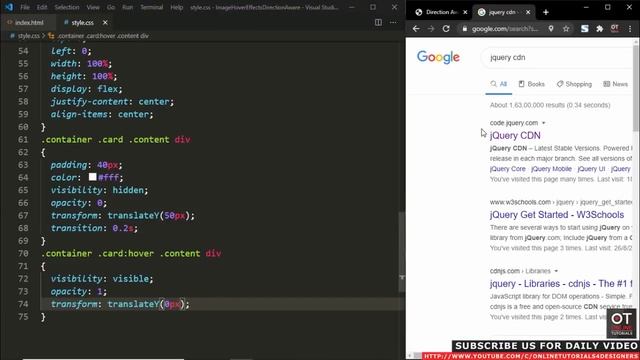This screenshot has width=640, height=360.
Task: Open the Run menu
Action: [x=128, y=7]
